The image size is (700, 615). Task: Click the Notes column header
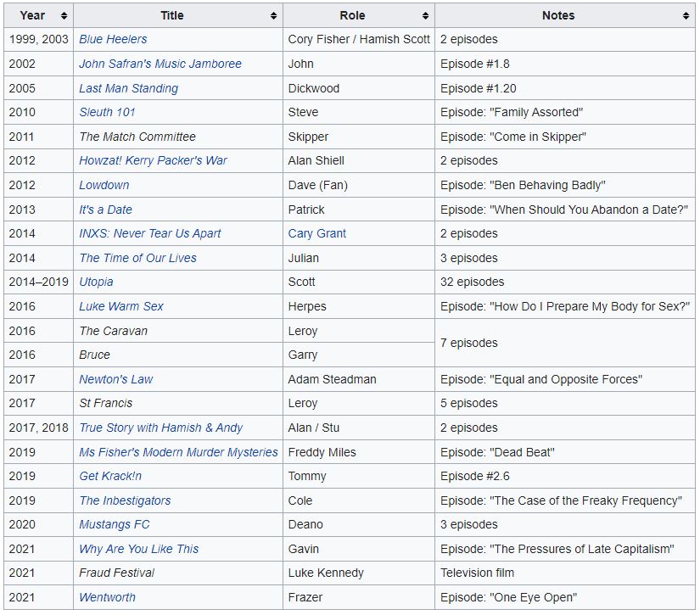565,15
